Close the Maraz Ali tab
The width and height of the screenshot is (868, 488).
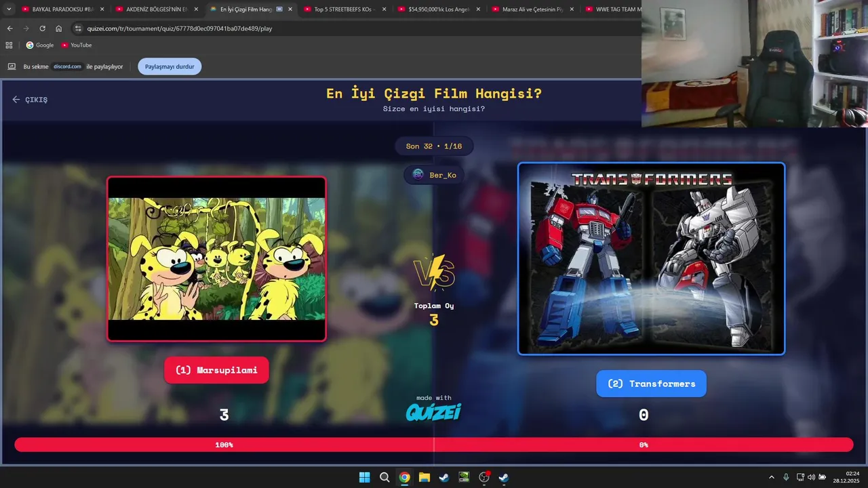point(572,9)
